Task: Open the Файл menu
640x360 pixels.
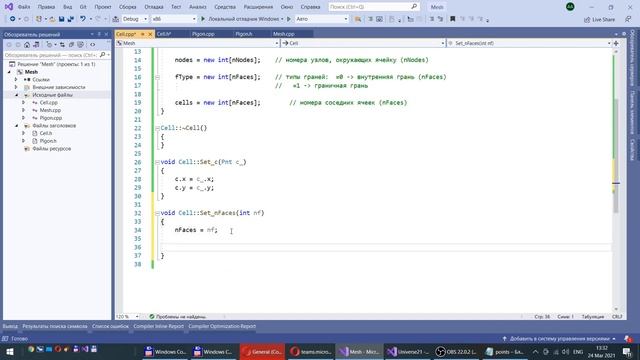Action: click(x=24, y=7)
